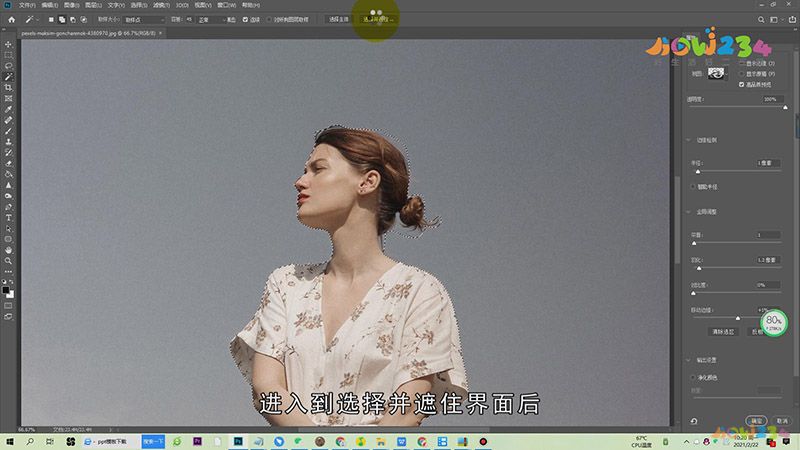This screenshot has width=800, height=450.
Task: Open the workspace switcher dropdown
Action: pyautogui.click(x=775, y=19)
